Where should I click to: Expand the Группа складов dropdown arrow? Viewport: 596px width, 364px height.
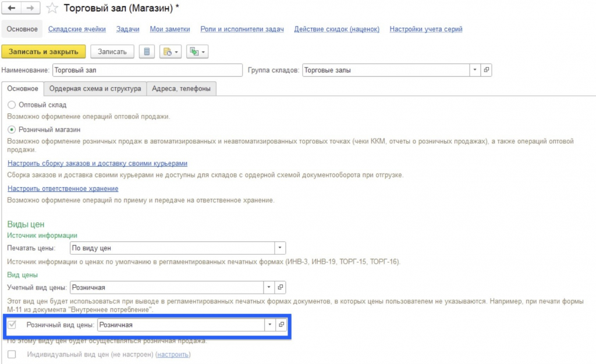point(475,70)
